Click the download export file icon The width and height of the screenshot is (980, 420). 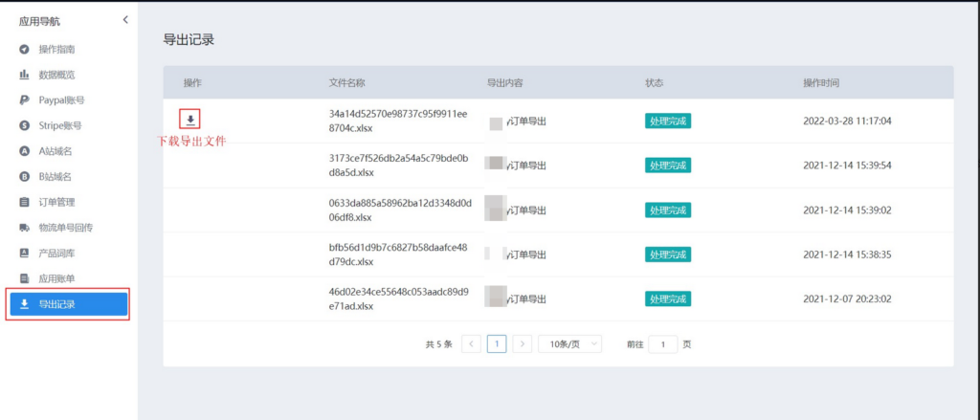(x=190, y=120)
